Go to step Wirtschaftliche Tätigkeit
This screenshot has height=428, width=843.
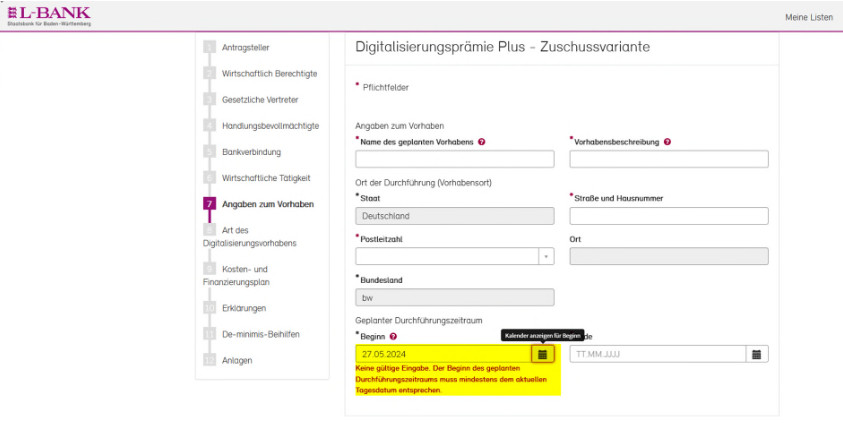click(x=266, y=178)
